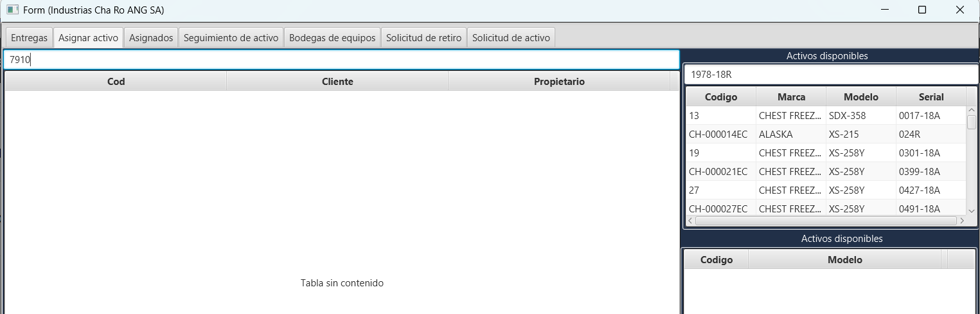Click the scroll up arrow of assets table

(x=971, y=111)
